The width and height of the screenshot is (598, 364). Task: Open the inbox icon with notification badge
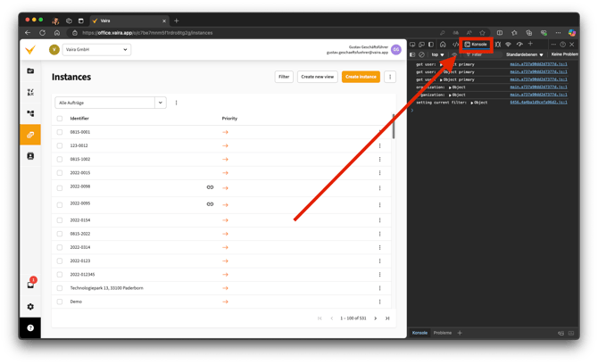(30, 285)
